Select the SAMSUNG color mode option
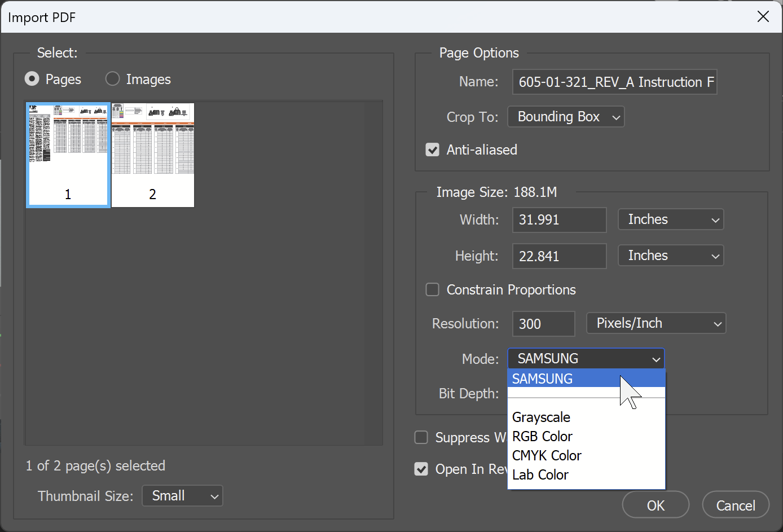This screenshot has height=532, width=783. [542, 379]
